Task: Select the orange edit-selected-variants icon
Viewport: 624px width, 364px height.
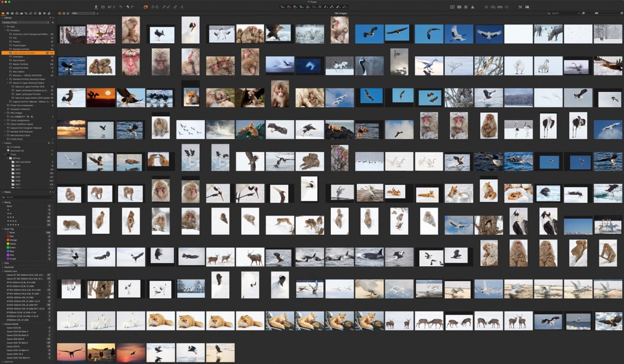Action: click(x=146, y=7)
